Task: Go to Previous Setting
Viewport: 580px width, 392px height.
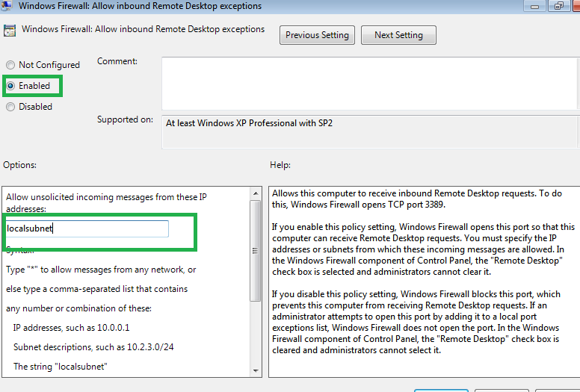Action: pos(317,35)
